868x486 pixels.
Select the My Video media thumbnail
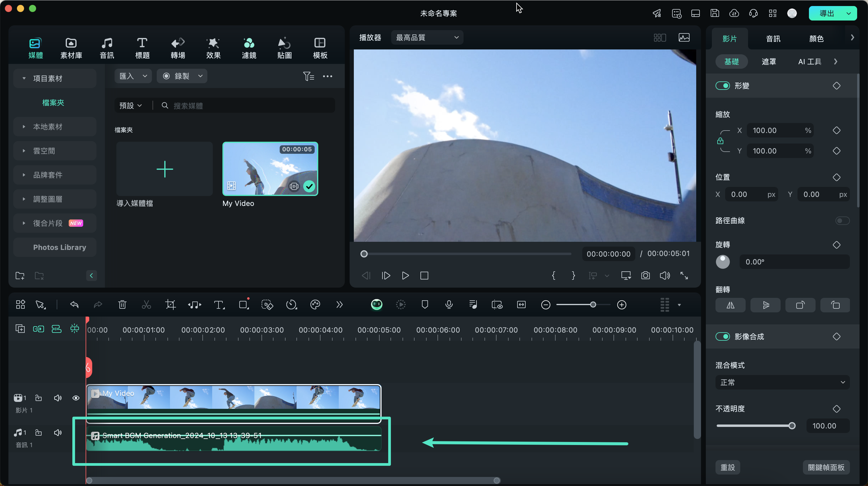point(270,169)
